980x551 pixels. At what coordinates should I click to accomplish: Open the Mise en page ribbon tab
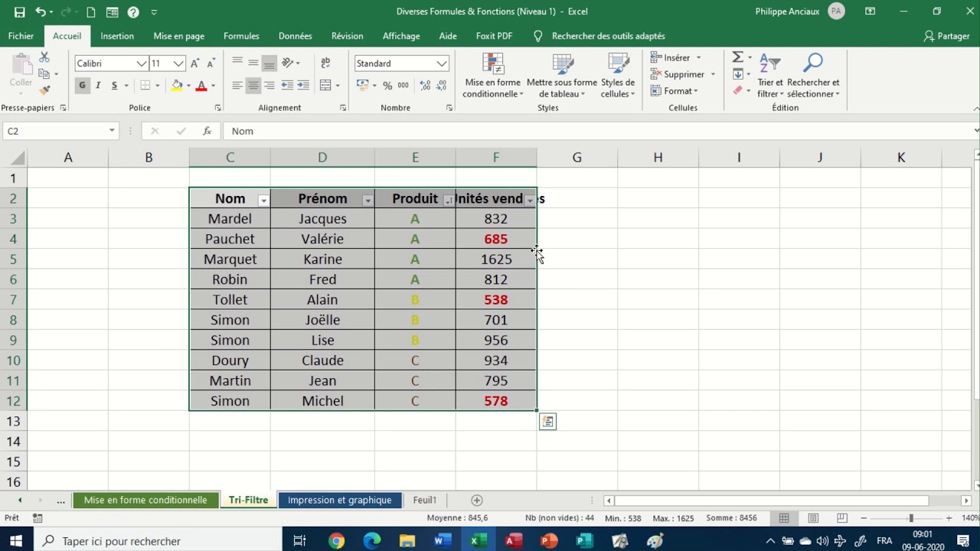click(x=178, y=36)
